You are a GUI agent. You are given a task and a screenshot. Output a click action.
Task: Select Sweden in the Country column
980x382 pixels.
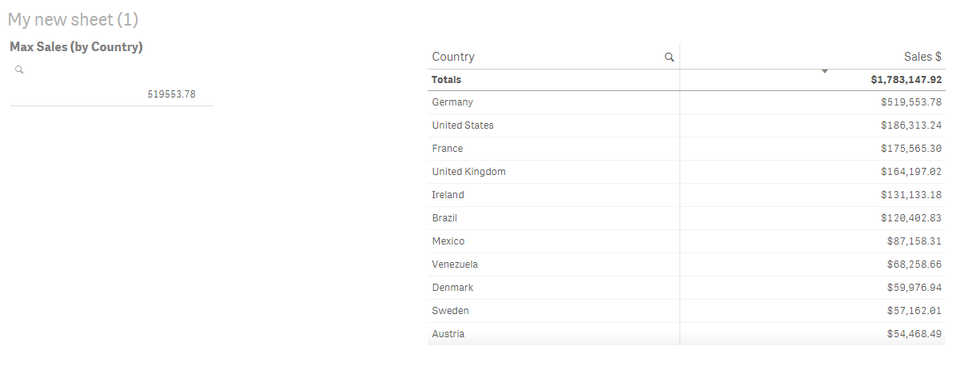pyautogui.click(x=450, y=311)
